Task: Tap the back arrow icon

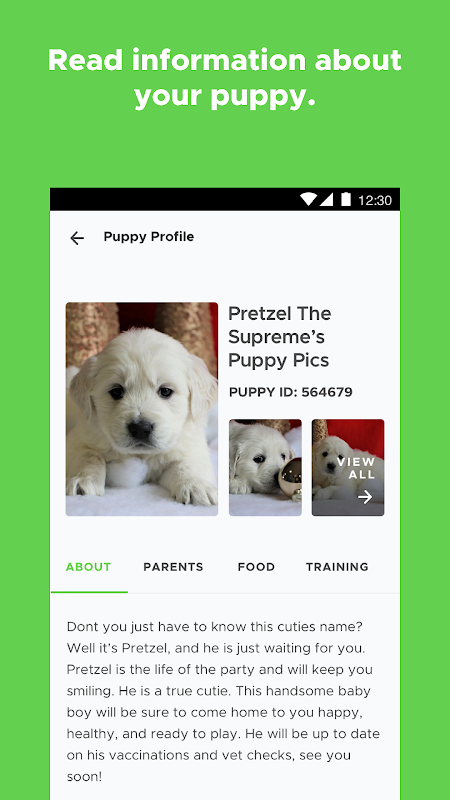Action: (x=77, y=238)
